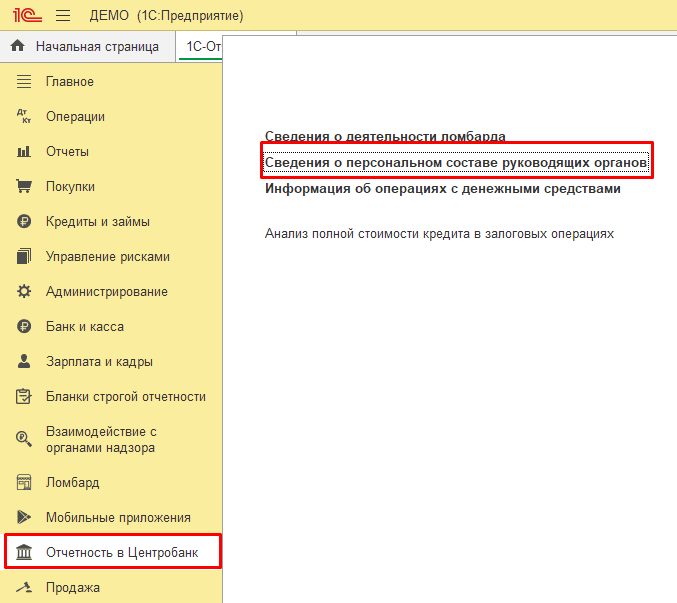Image resolution: width=677 pixels, height=603 pixels.
Task: Click the Покупки shopping cart icon
Action: [x=25, y=187]
